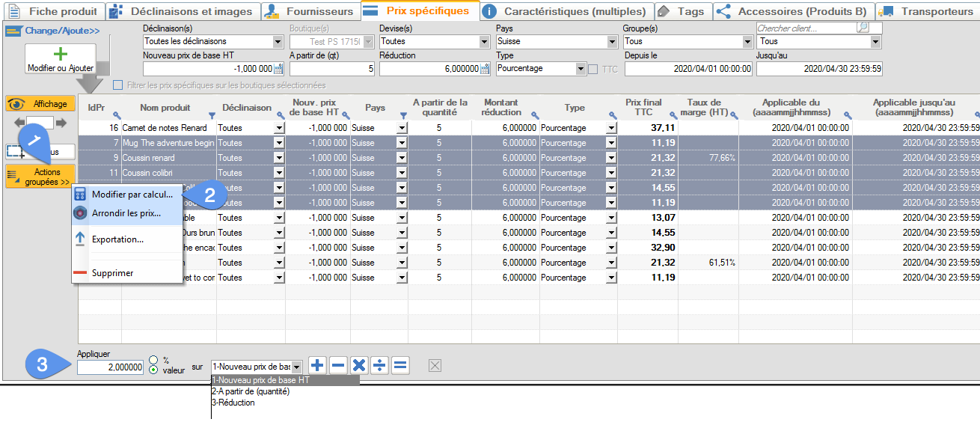Select the Carnet de notes Renard row name
This screenshot has width=980, height=422.
click(165, 128)
